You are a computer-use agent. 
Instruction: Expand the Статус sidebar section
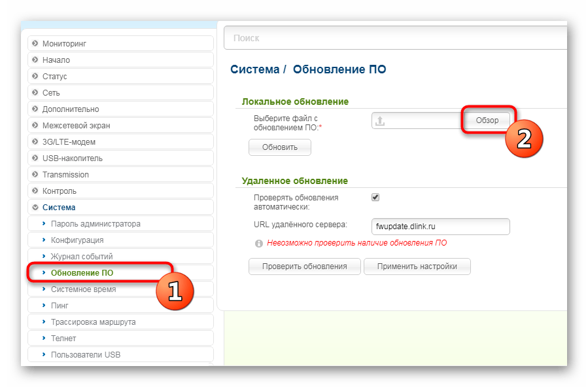click(x=54, y=77)
